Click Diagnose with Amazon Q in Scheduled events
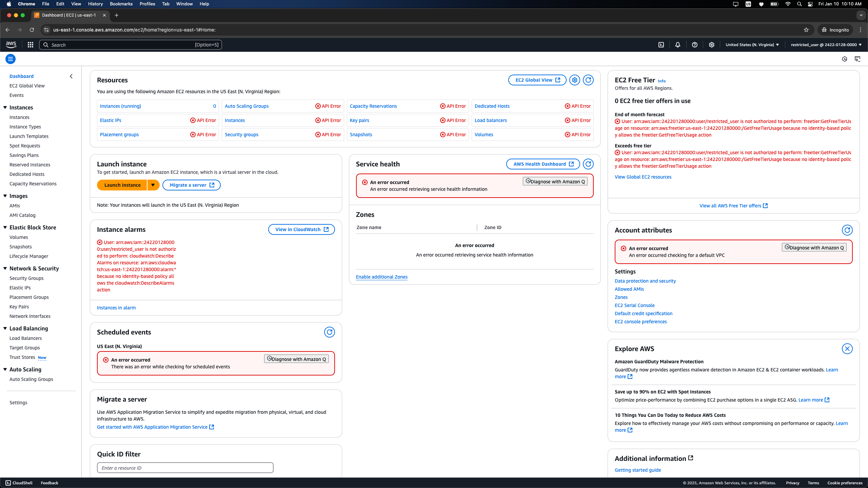868x488 pixels. coord(296,359)
